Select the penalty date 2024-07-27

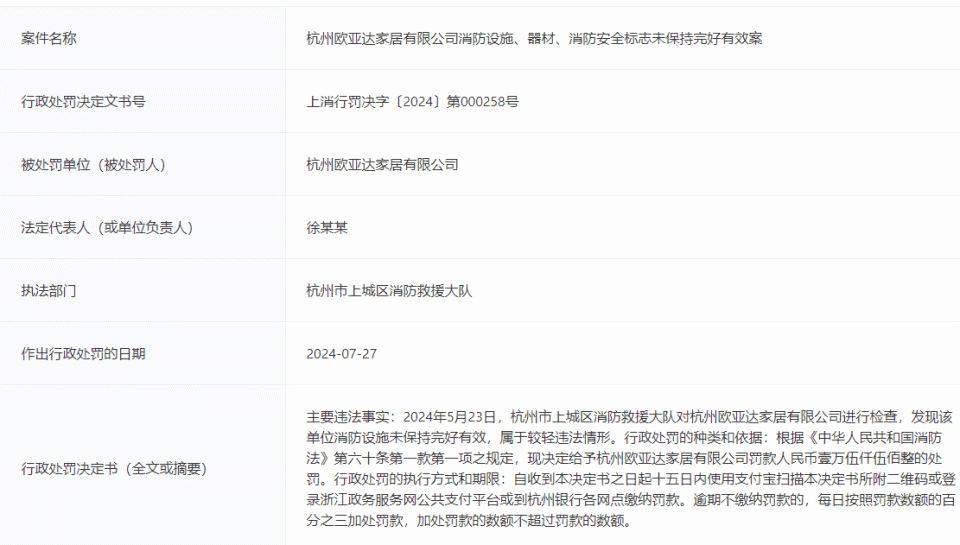click(x=342, y=354)
